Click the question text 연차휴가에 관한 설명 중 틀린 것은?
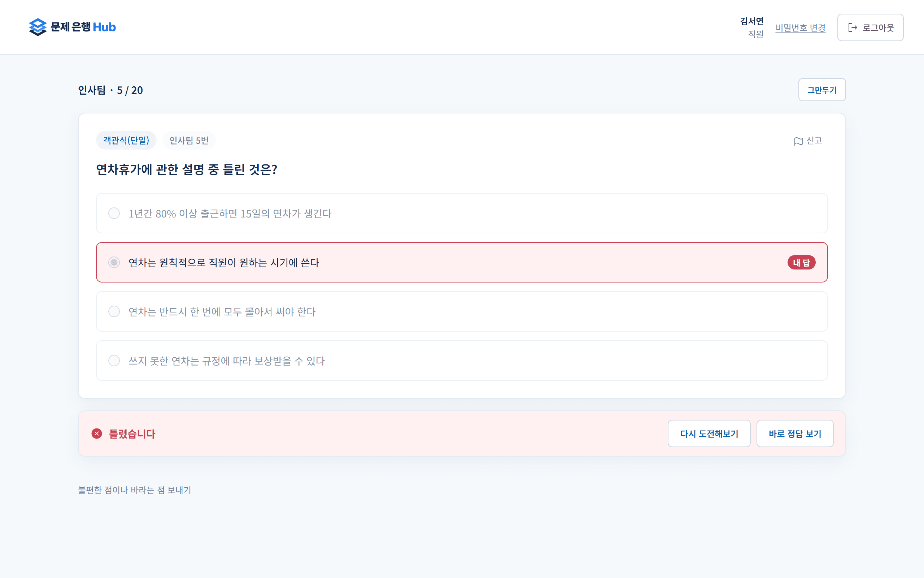924x578 pixels. pyautogui.click(x=186, y=169)
